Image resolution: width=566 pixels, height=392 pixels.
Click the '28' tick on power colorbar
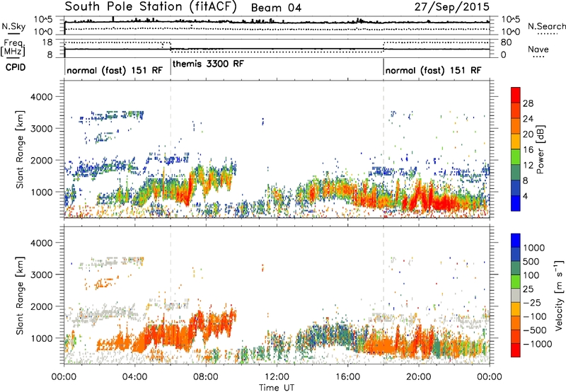point(528,103)
